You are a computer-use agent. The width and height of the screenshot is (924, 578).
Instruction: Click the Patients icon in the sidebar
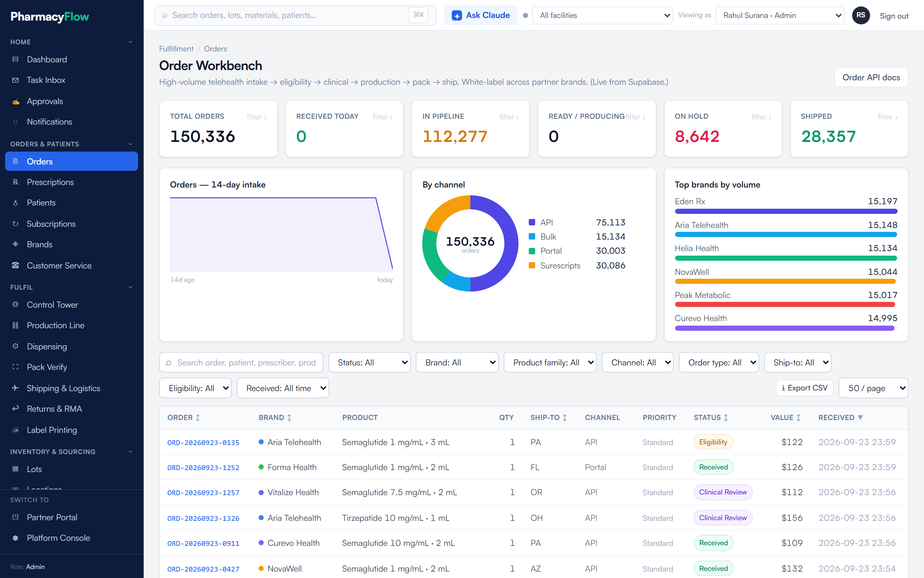(x=15, y=203)
